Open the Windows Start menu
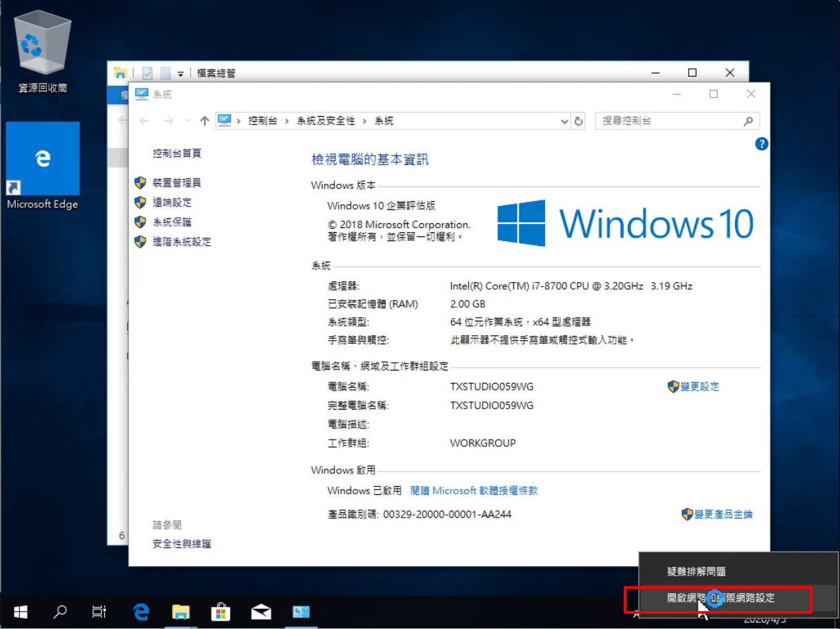The image size is (840, 629). (x=21, y=612)
